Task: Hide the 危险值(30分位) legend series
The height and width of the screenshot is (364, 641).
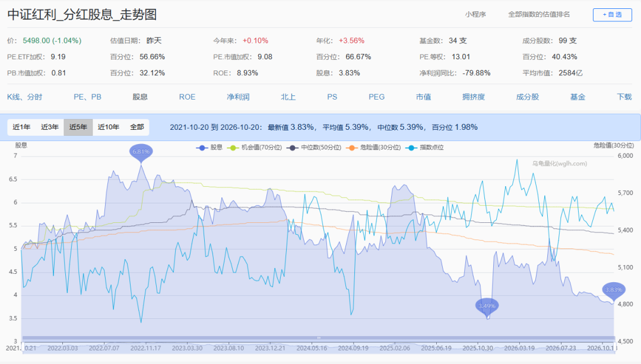Action: click(373, 148)
